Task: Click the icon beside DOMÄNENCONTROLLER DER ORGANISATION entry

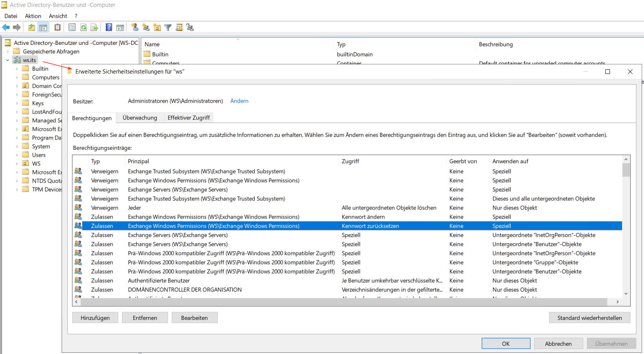Action: [x=78, y=289]
